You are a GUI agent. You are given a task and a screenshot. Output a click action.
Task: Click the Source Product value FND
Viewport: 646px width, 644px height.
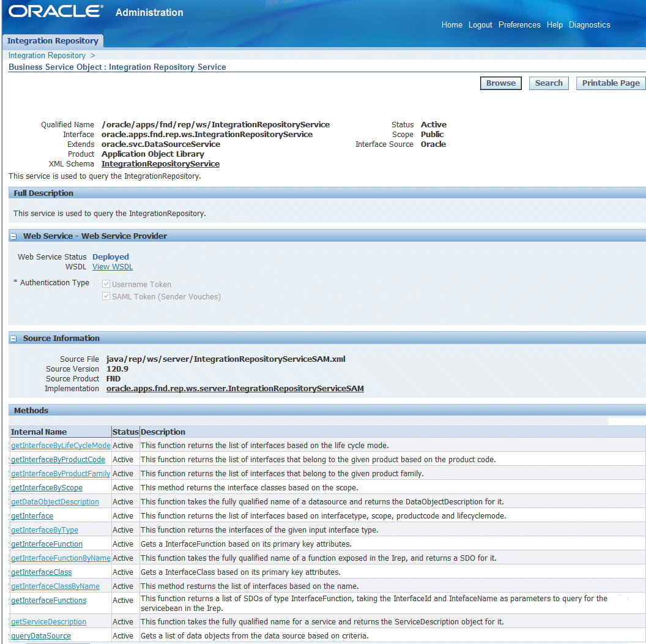point(113,378)
